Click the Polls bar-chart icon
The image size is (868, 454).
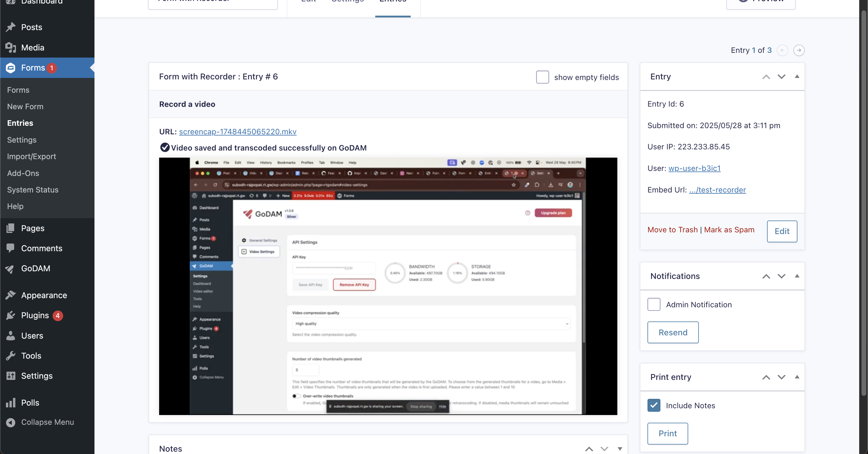coord(11,402)
